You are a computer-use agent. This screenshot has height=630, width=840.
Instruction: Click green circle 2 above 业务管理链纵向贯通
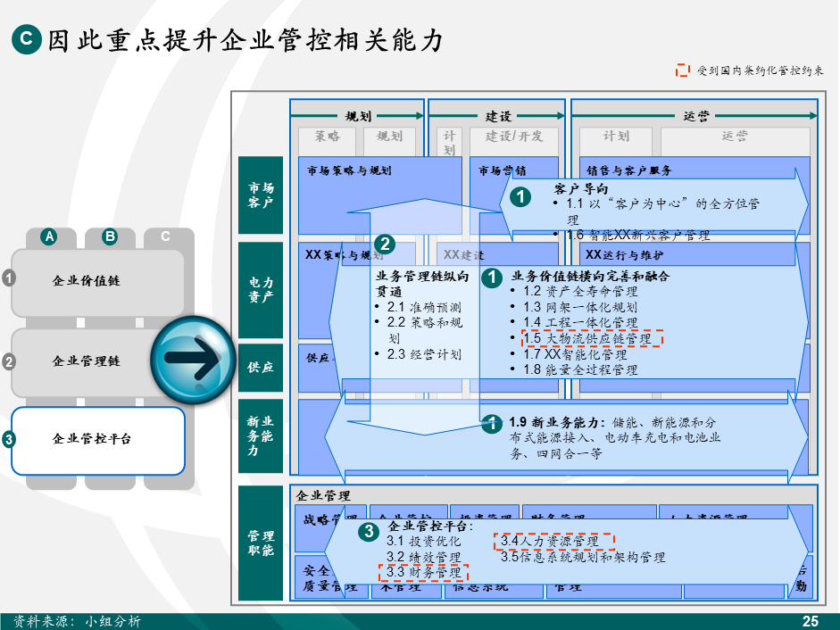(385, 245)
